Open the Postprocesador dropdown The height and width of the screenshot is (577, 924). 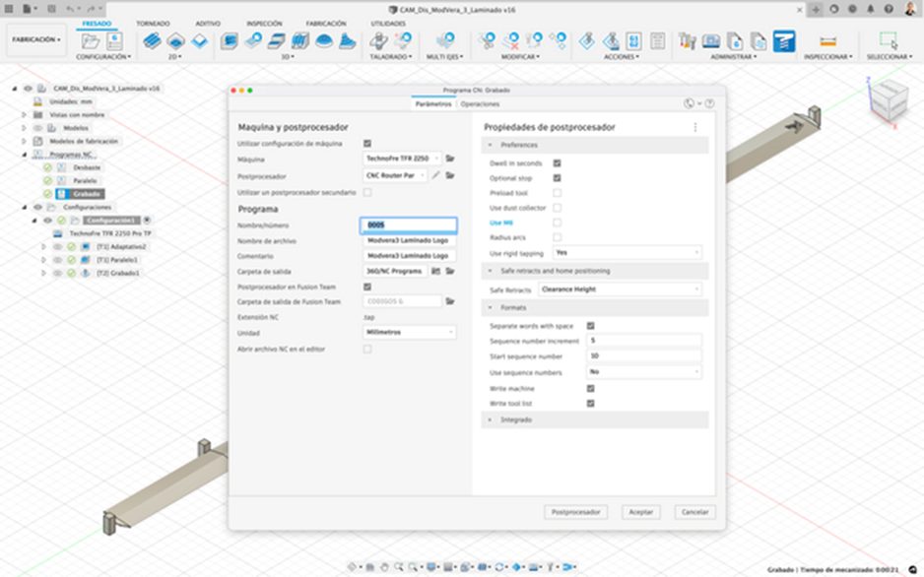point(395,175)
